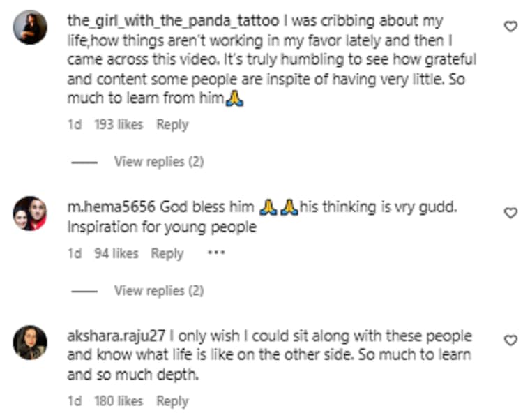Open the 180 likes list
The image size is (523, 420).
(119, 401)
